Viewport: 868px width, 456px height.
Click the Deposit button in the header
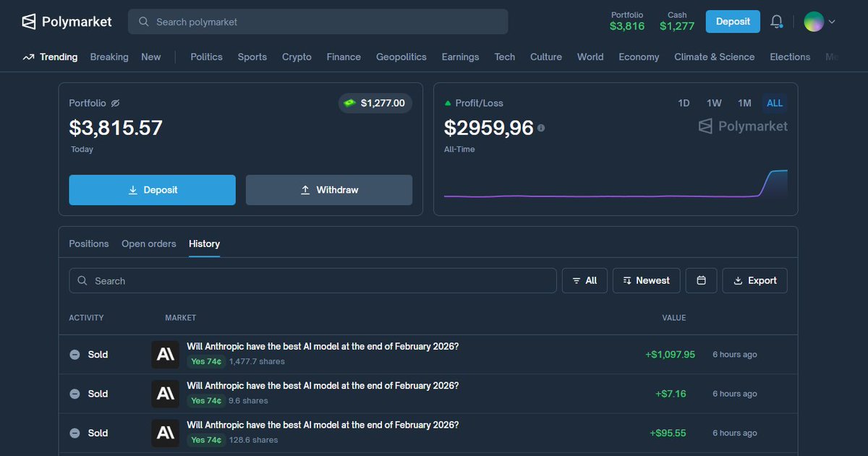(x=733, y=22)
